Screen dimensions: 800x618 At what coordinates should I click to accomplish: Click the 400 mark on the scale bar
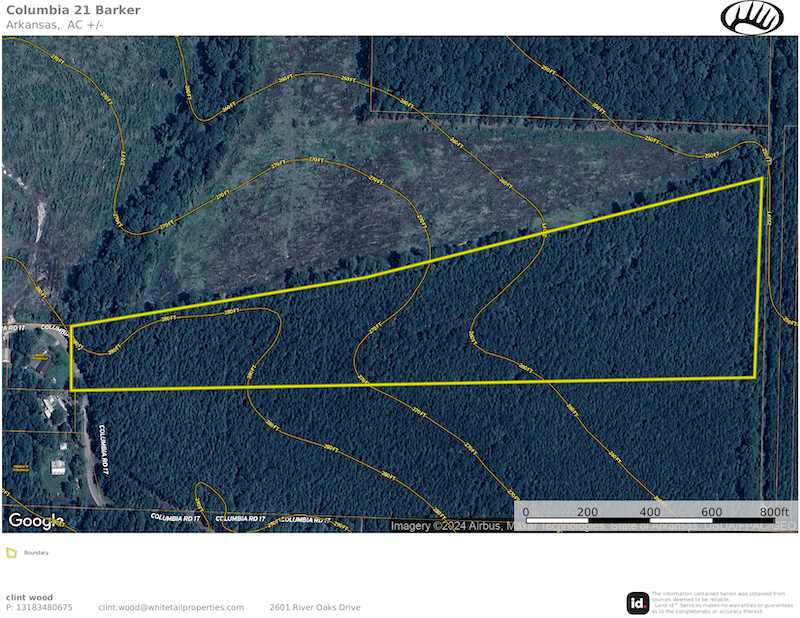(x=650, y=511)
